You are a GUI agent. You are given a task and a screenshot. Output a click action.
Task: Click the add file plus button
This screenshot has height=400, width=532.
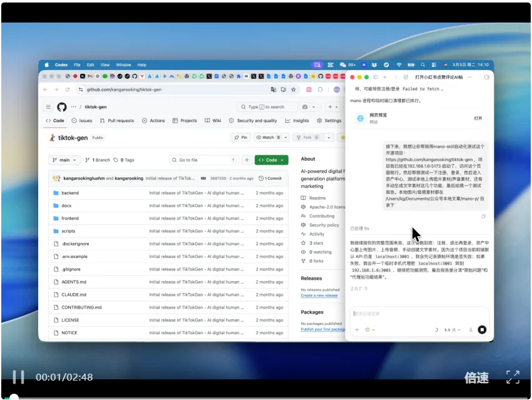click(x=247, y=160)
